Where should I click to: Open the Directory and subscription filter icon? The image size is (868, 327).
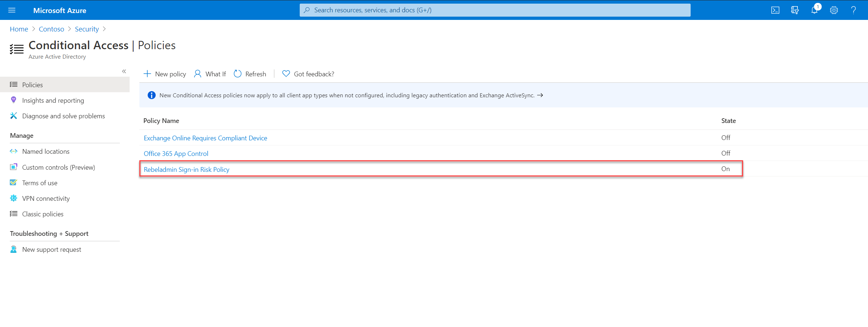(x=795, y=10)
